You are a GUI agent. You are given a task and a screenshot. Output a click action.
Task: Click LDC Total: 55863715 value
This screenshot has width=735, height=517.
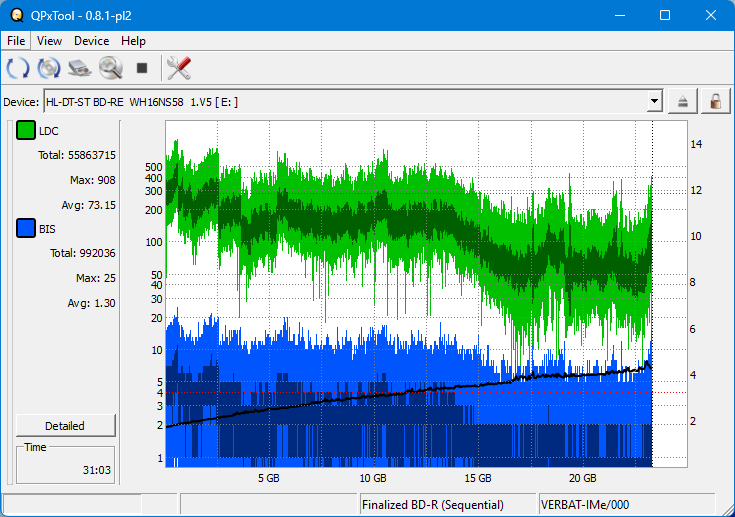(77, 155)
